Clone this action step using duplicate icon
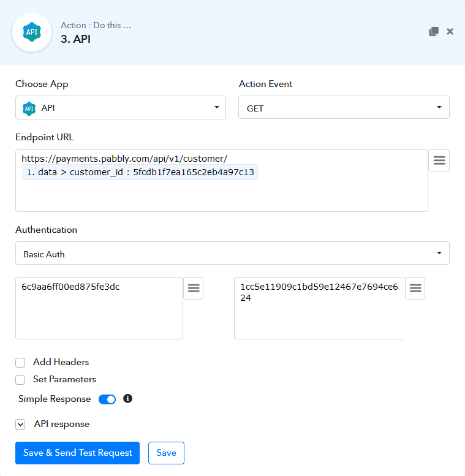 [434, 31]
